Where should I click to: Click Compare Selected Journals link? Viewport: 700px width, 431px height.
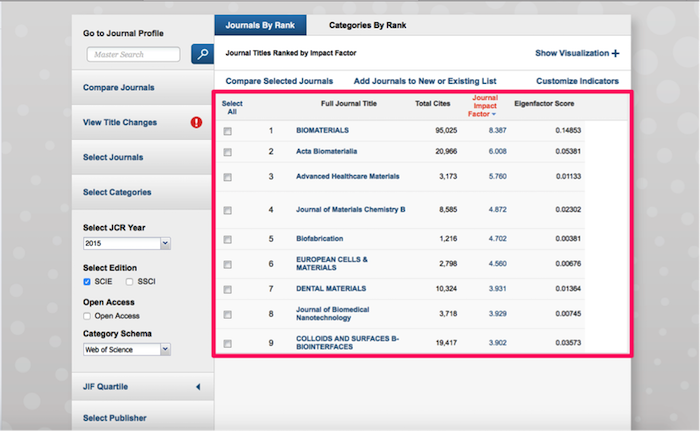[x=279, y=81]
